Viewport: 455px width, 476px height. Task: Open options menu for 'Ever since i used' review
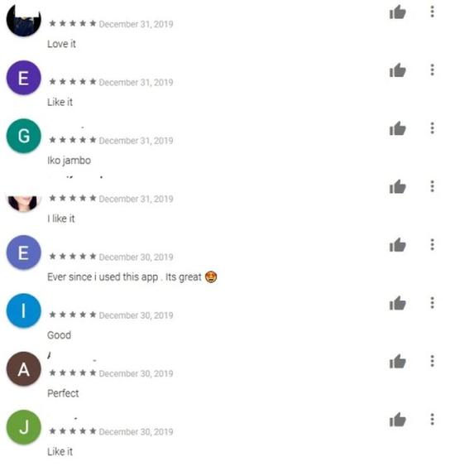[432, 244]
